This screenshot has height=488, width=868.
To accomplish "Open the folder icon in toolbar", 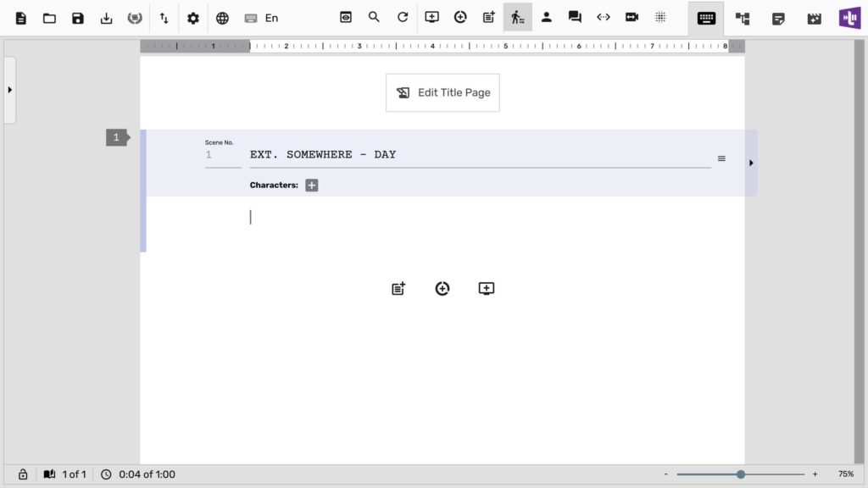I will (50, 18).
